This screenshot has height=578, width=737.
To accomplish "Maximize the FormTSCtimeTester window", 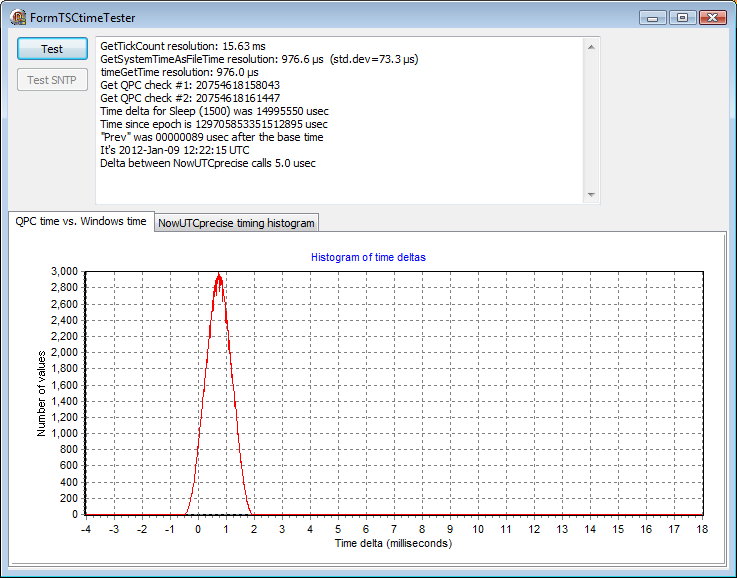I will pyautogui.click(x=682, y=18).
